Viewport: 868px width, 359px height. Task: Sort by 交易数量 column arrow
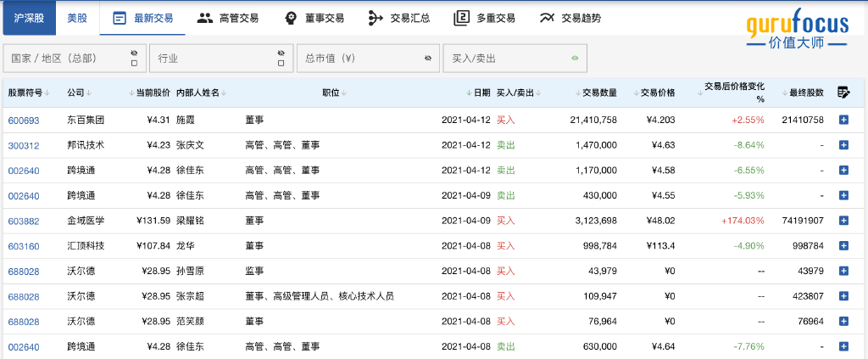(579, 93)
